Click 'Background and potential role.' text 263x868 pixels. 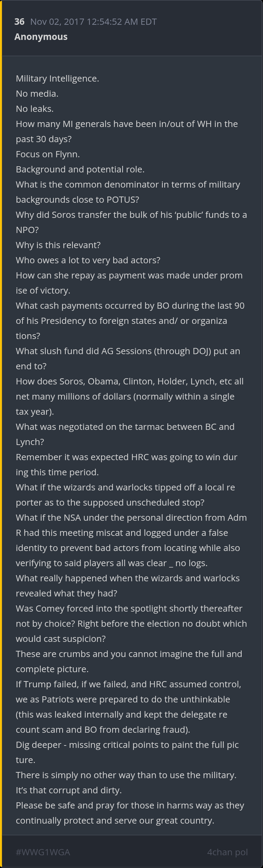tap(80, 169)
